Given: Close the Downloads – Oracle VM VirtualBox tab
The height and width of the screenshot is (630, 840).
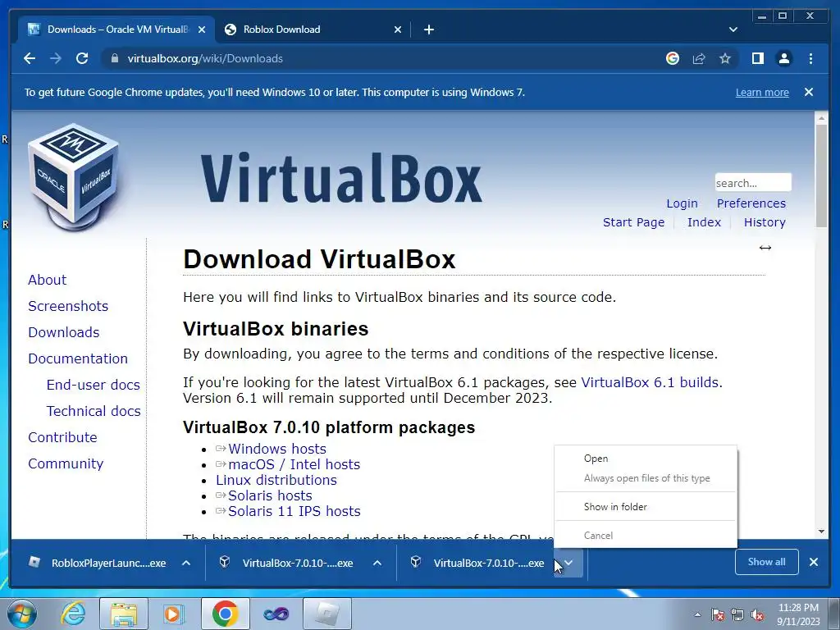Looking at the screenshot, I should click(202, 30).
